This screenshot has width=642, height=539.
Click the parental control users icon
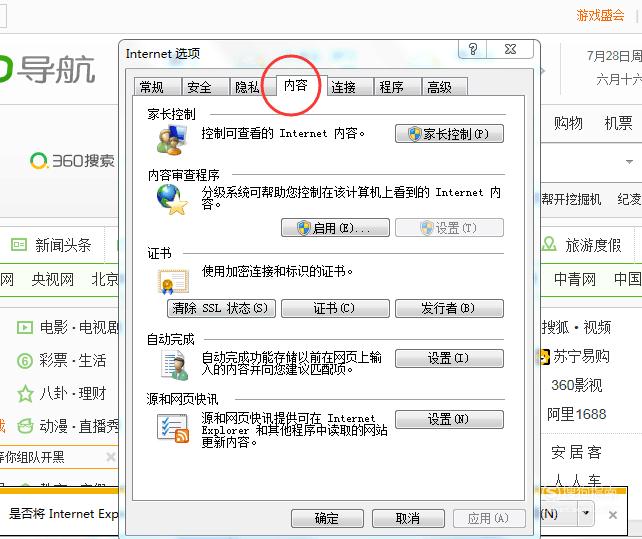[x=172, y=140]
